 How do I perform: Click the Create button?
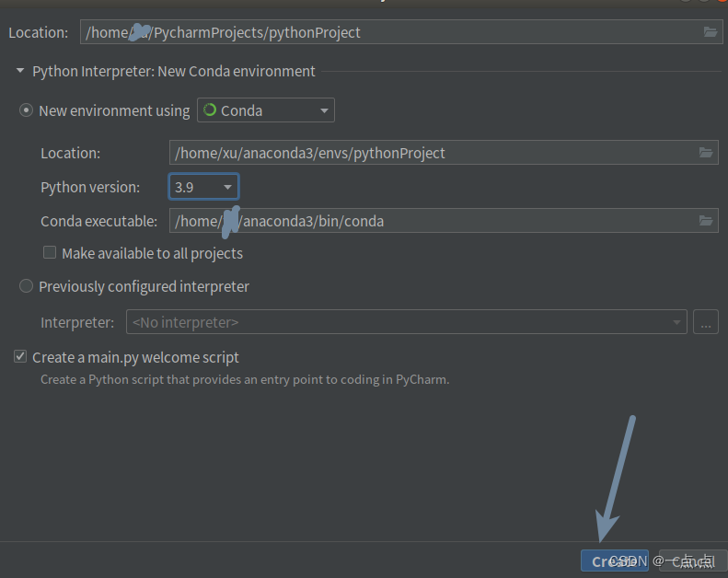(x=614, y=561)
